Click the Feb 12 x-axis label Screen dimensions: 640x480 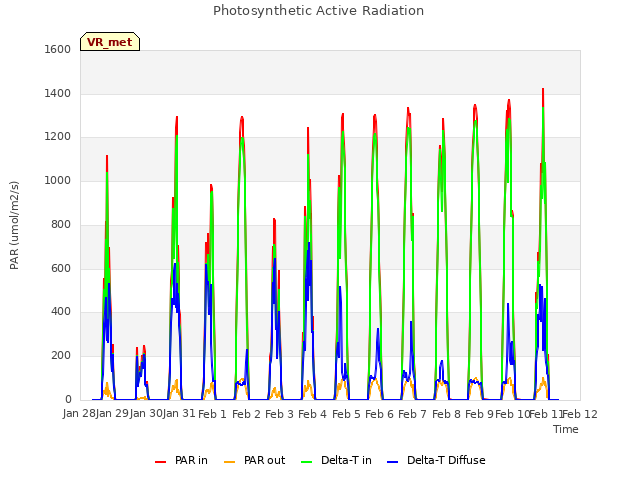tap(580, 414)
